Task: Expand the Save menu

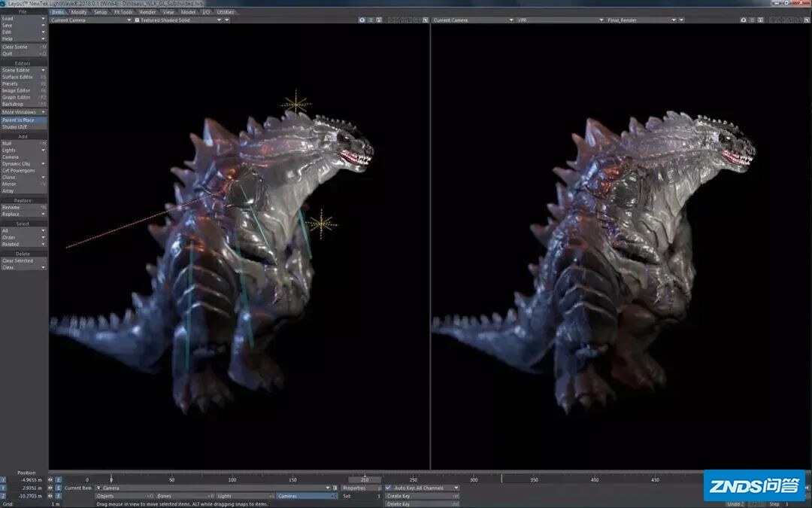Action: (x=23, y=25)
